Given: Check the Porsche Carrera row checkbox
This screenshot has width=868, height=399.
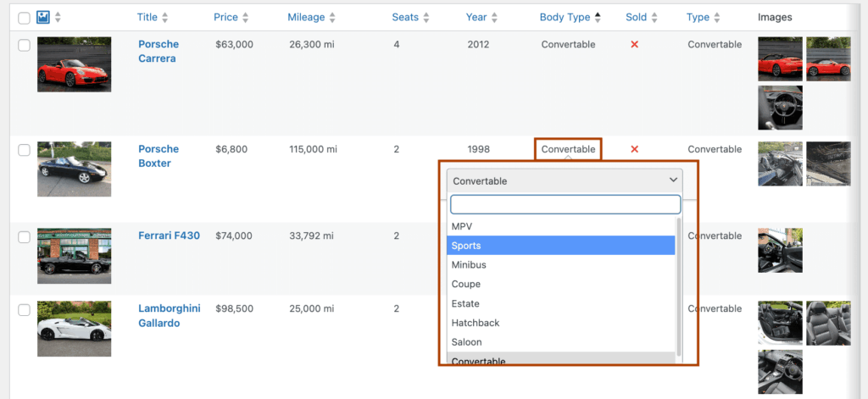Looking at the screenshot, I should click(24, 45).
